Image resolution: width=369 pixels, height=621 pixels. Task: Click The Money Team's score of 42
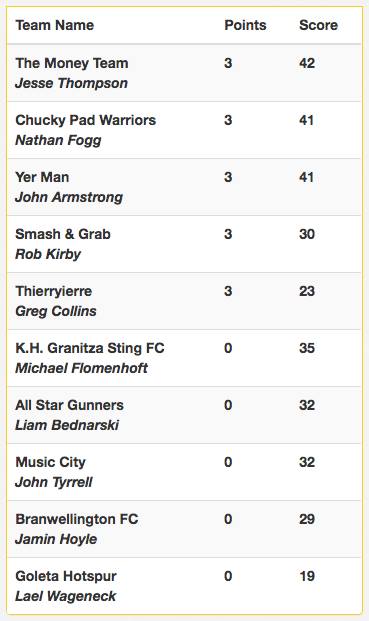coord(307,63)
